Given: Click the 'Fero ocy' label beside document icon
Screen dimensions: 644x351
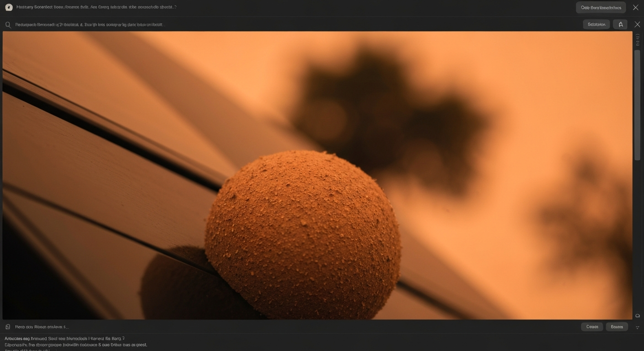Looking at the screenshot, I should tap(42, 327).
